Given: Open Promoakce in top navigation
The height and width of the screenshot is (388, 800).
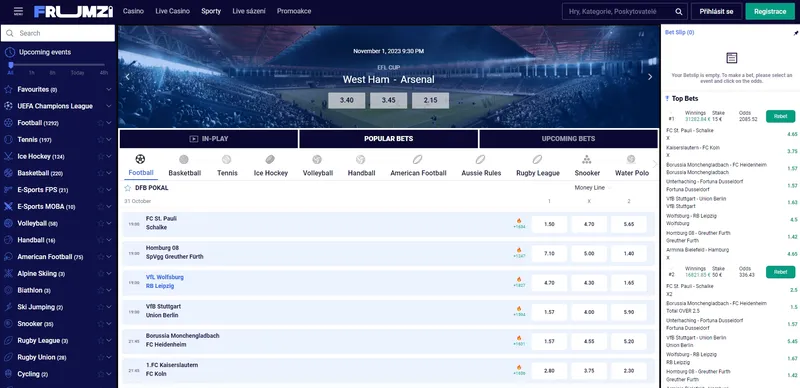Looking at the screenshot, I should click(x=294, y=11).
